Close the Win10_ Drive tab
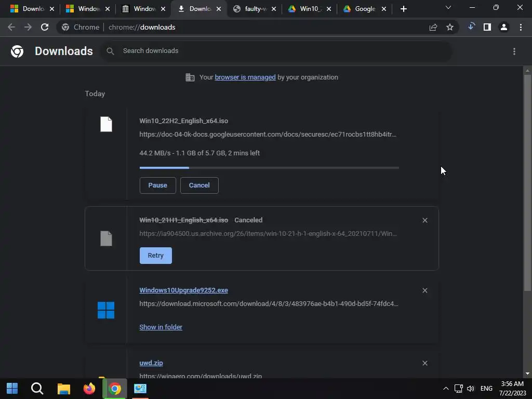The height and width of the screenshot is (399, 532). point(329,9)
